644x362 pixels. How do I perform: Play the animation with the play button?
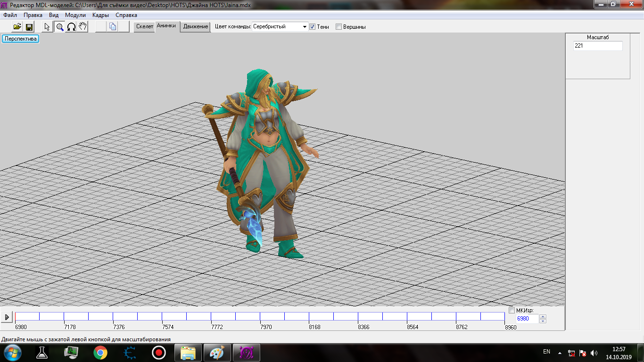pyautogui.click(x=7, y=317)
